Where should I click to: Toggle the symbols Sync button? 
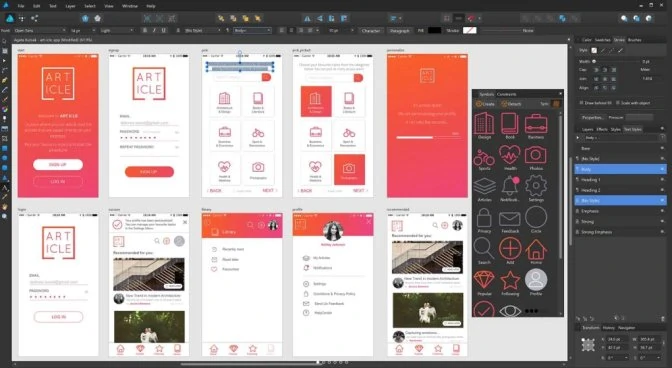tap(556, 104)
